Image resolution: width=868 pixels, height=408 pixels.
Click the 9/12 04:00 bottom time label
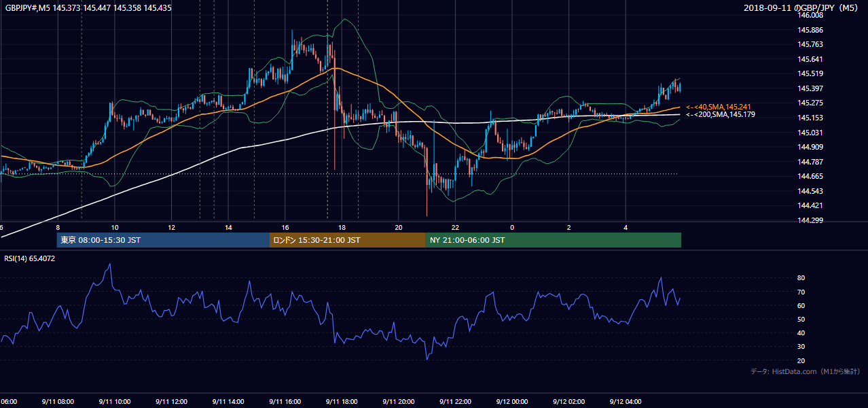(x=626, y=402)
